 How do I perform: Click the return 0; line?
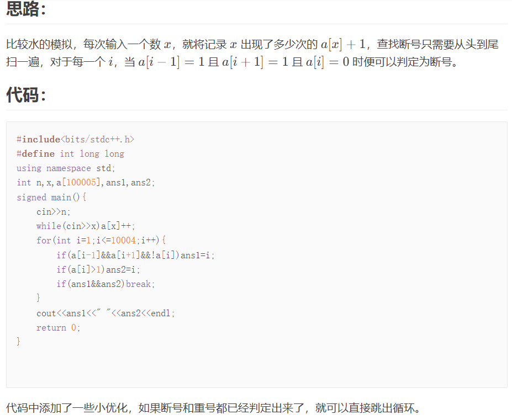click(x=59, y=328)
